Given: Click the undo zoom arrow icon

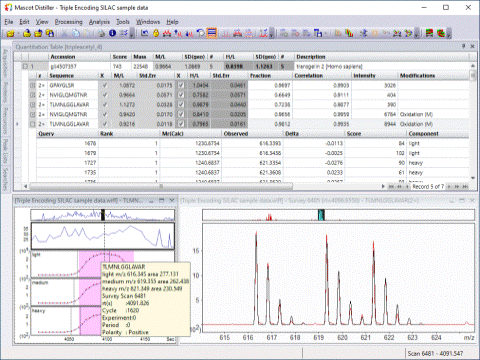Looking at the screenshot, I should [144, 33].
